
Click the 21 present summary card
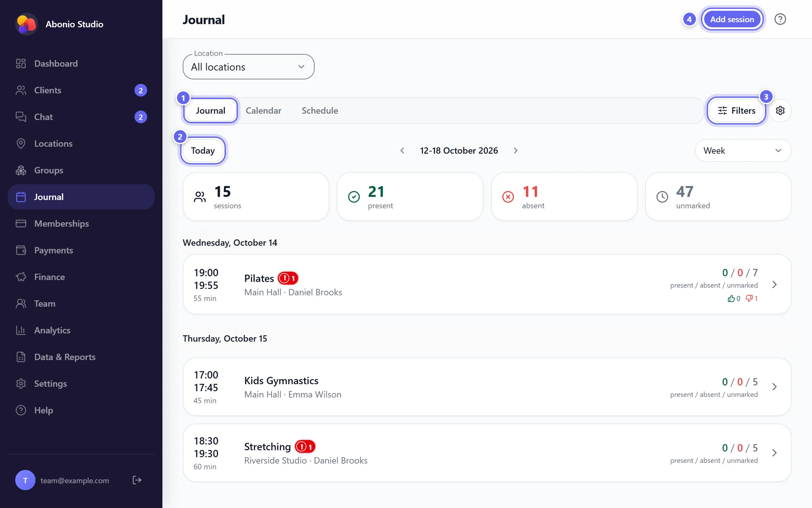(410, 197)
